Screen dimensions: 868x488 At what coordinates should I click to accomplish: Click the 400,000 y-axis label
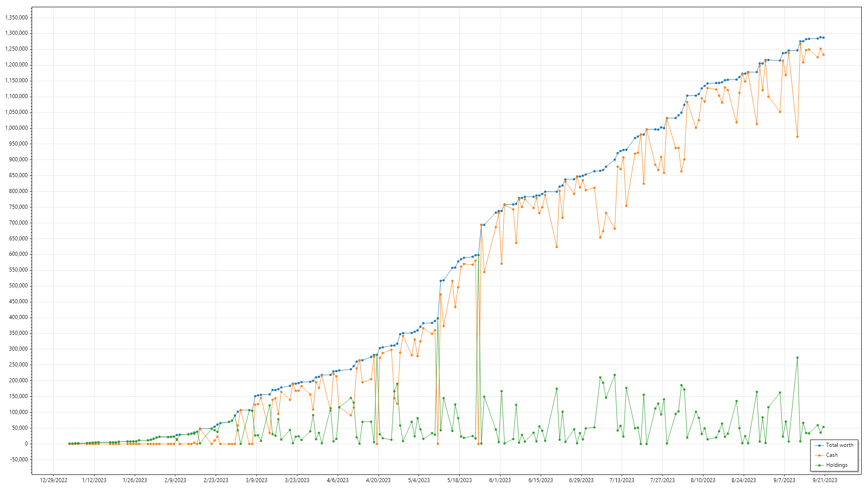pos(19,318)
